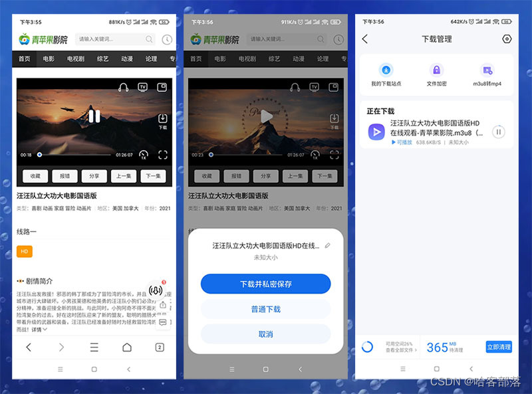Go back from 下载管理 page
This screenshot has height=394, width=532.
pyautogui.click(x=365, y=39)
